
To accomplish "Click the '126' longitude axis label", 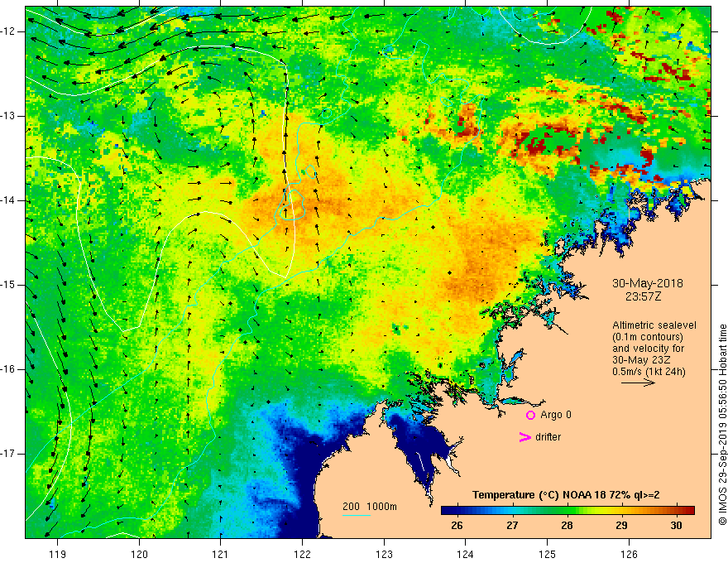I will click(629, 554).
